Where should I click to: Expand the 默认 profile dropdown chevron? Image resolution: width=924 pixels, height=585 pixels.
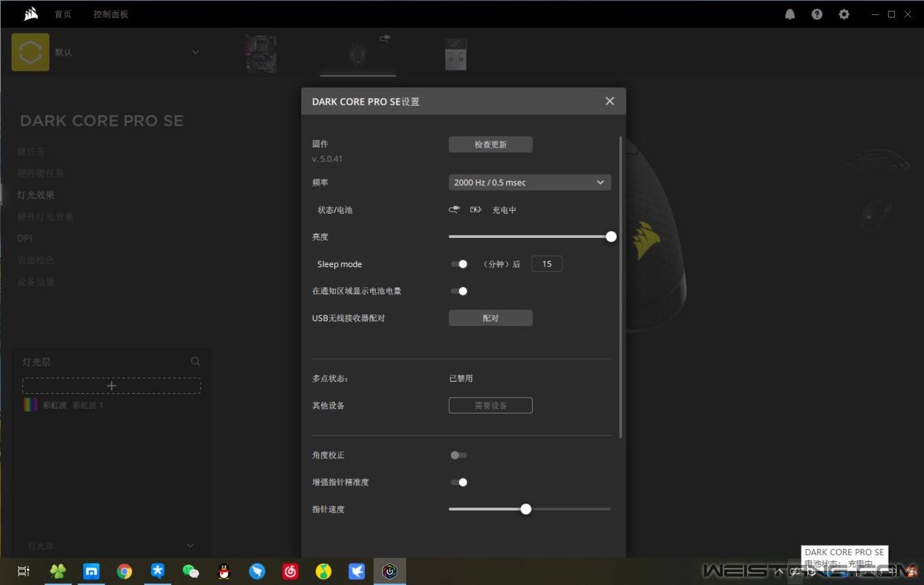[x=195, y=52]
